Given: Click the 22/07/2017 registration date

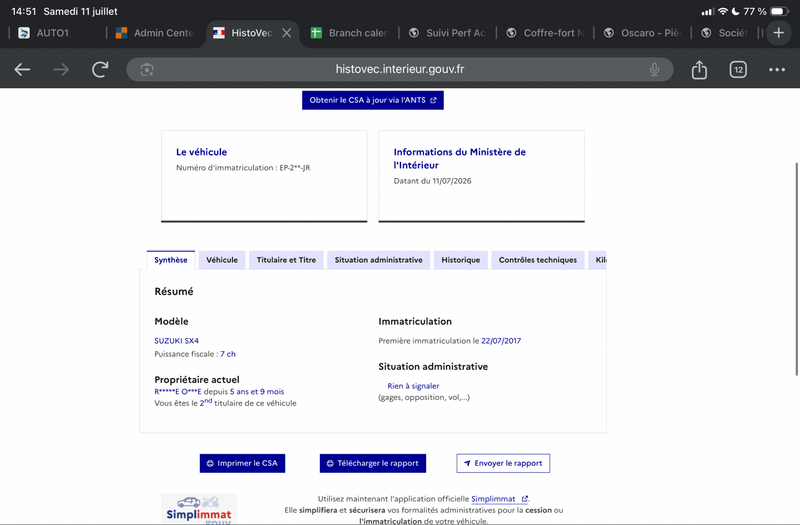Looking at the screenshot, I should pyautogui.click(x=501, y=341).
